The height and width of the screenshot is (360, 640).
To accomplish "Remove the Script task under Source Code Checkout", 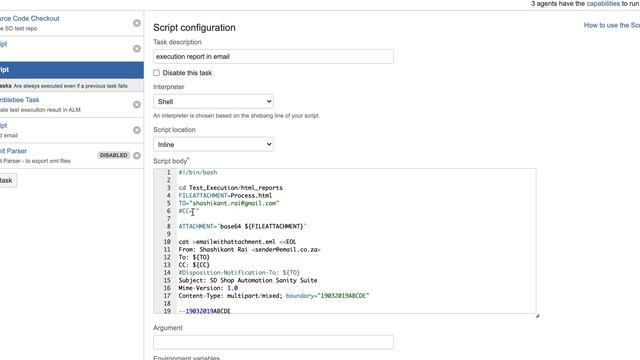I will click(x=137, y=49).
